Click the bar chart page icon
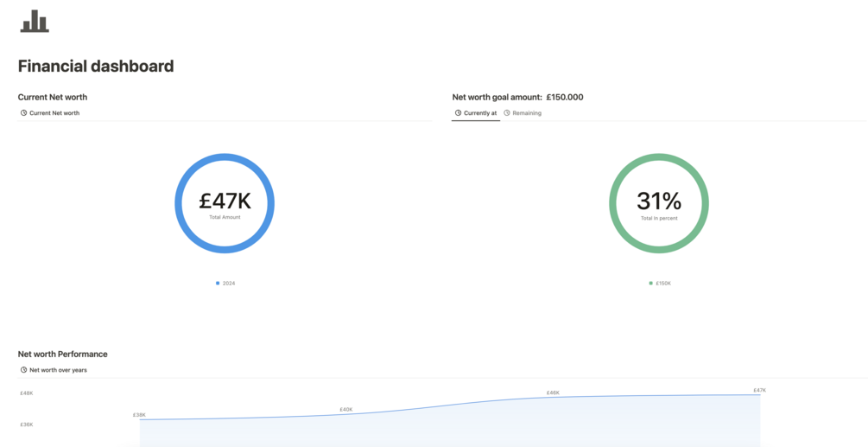 35,21
